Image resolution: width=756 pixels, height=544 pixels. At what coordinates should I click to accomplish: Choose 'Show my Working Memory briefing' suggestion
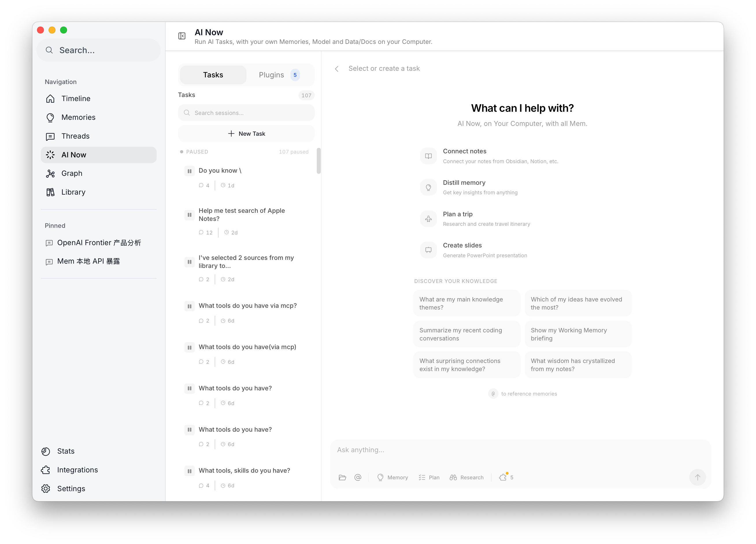(x=578, y=334)
